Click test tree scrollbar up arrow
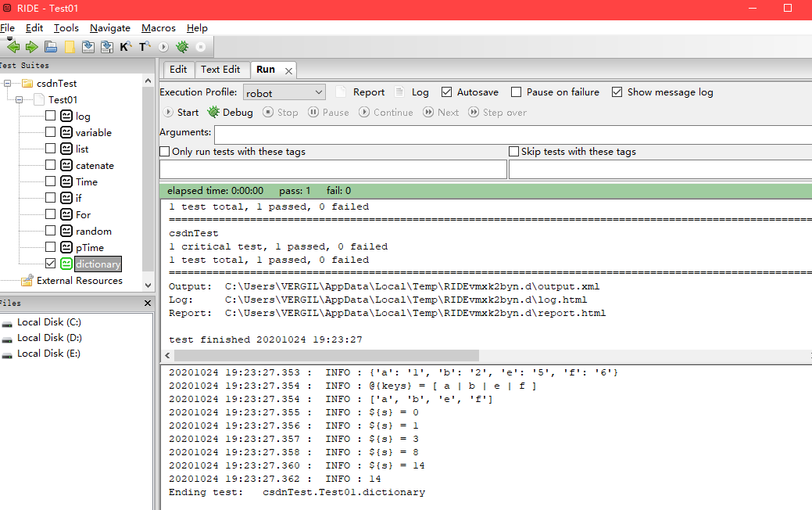 click(148, 81)
